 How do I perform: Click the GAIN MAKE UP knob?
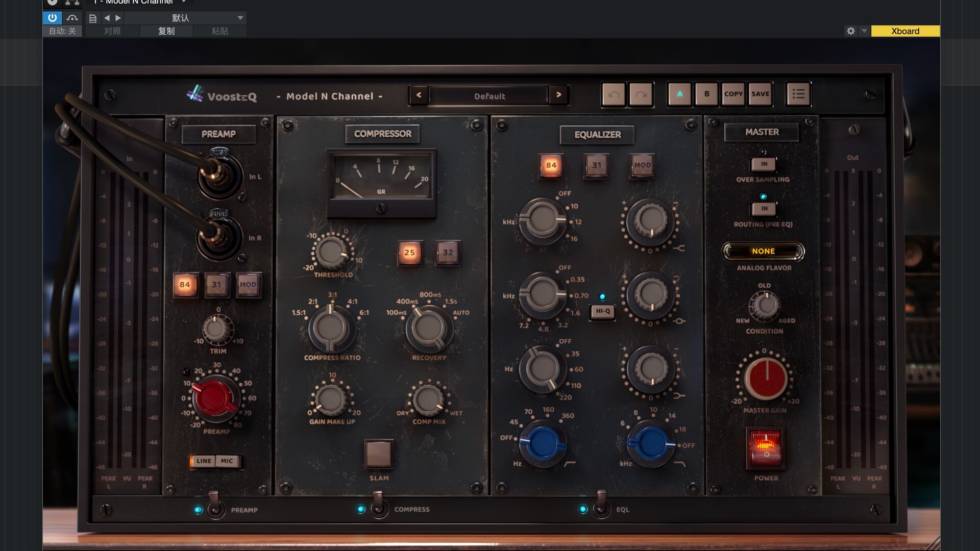pos(331,400)
